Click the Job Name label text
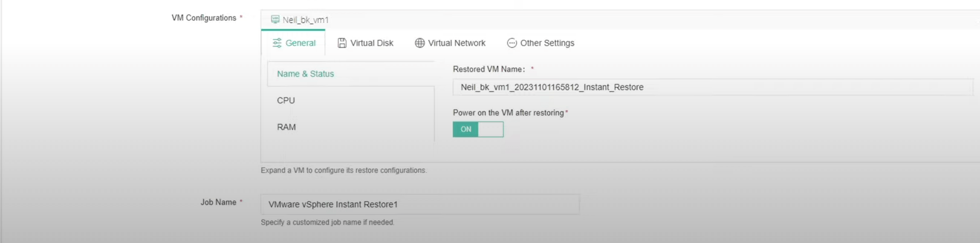 tap(218, 202)
